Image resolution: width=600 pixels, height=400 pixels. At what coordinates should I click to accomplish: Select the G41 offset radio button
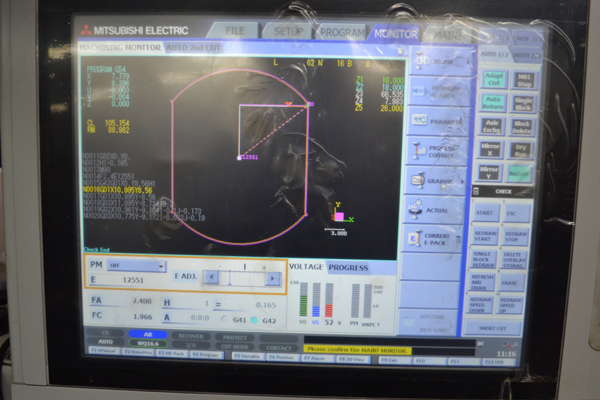click(x=225, y=319)
